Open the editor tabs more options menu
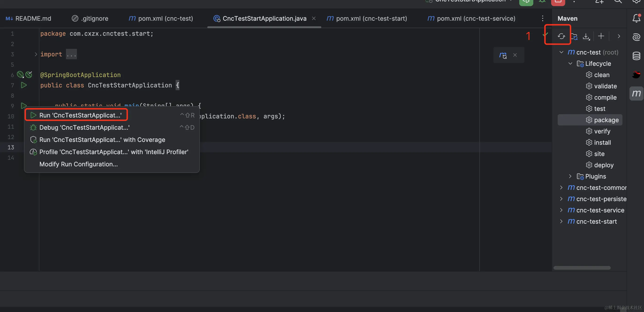 click(542, 18)
